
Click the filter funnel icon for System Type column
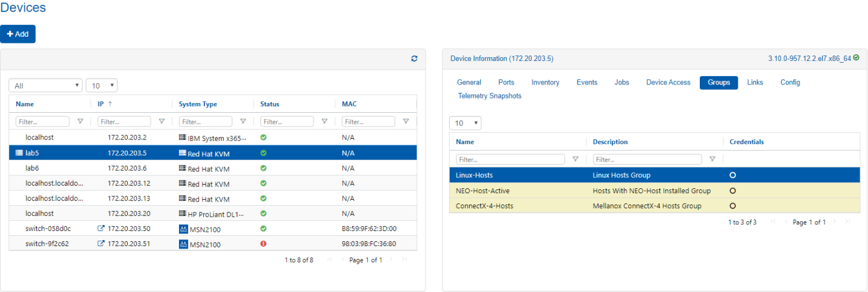click(243, 122)
